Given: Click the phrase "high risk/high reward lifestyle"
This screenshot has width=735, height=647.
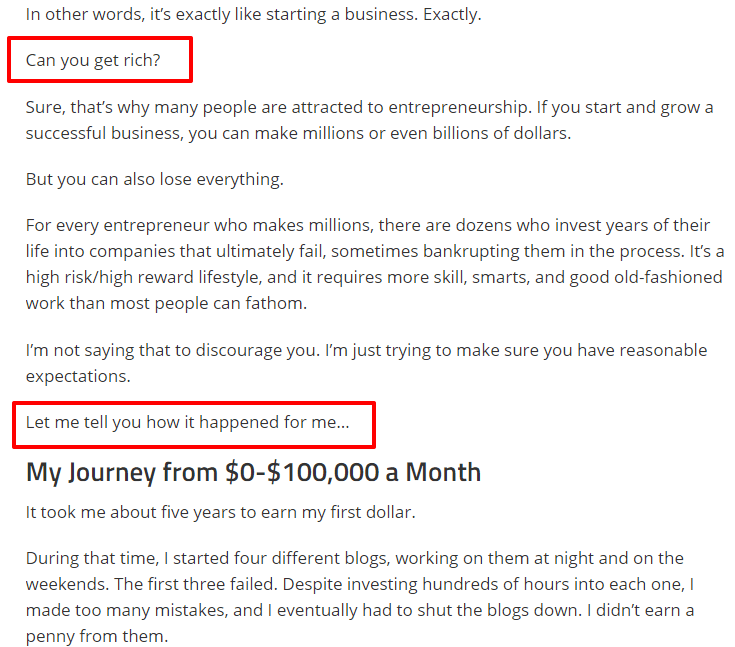Looking at the screenshot, I should pyautogui.click(x=142, y=278).
